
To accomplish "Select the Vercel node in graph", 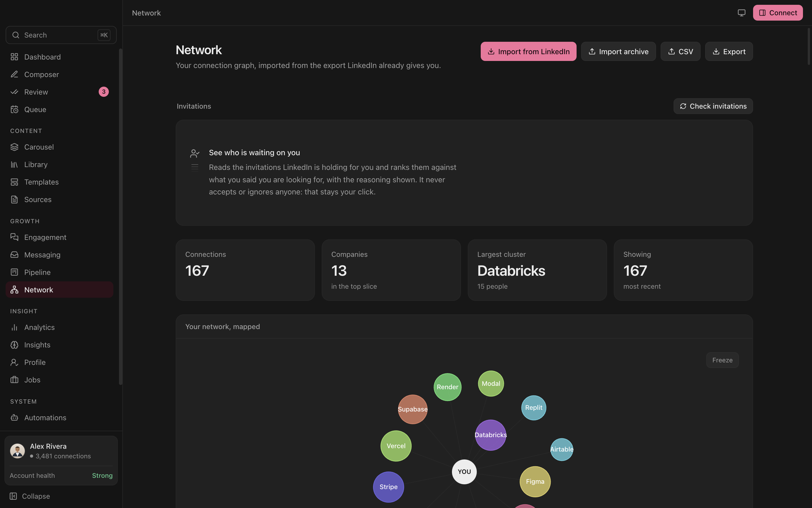I will [x=396, y=446].
